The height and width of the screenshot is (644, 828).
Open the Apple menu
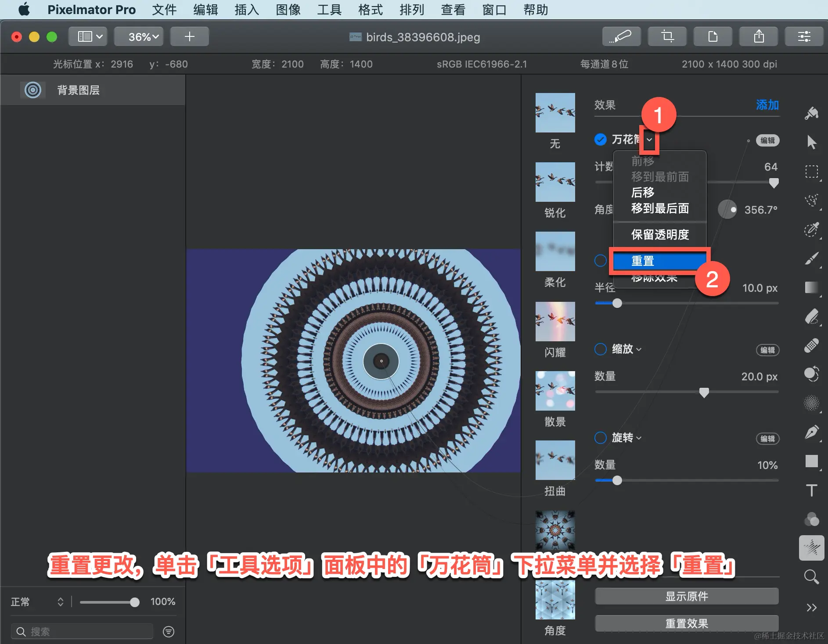tap(25, 10)
